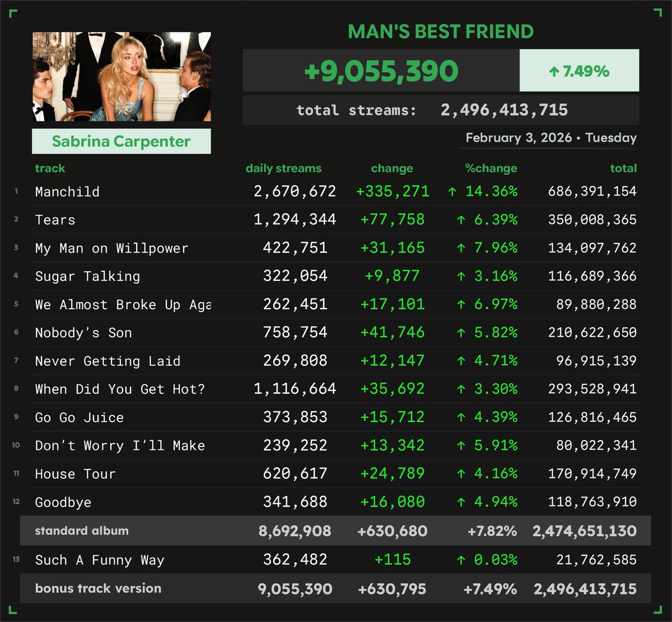Click the +12,147 change value
Image resolution: width=672 pixels, height=622 pixels.
[393, 360]
